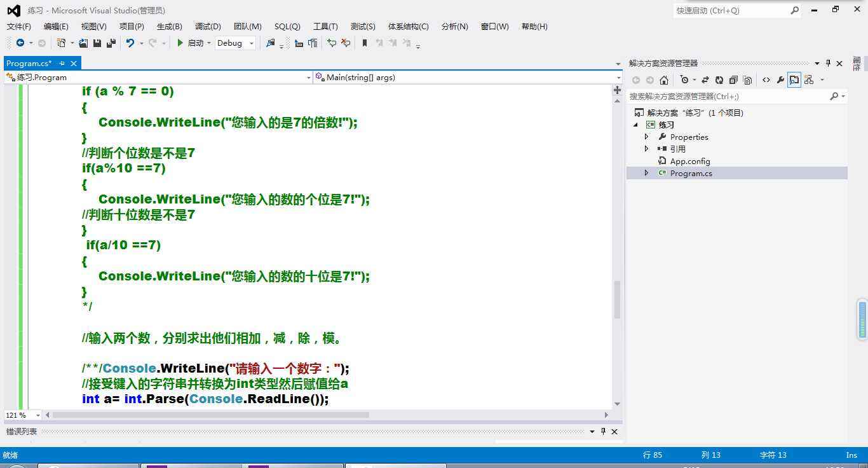Select the Program.cs* editor tab

(29, 64)
